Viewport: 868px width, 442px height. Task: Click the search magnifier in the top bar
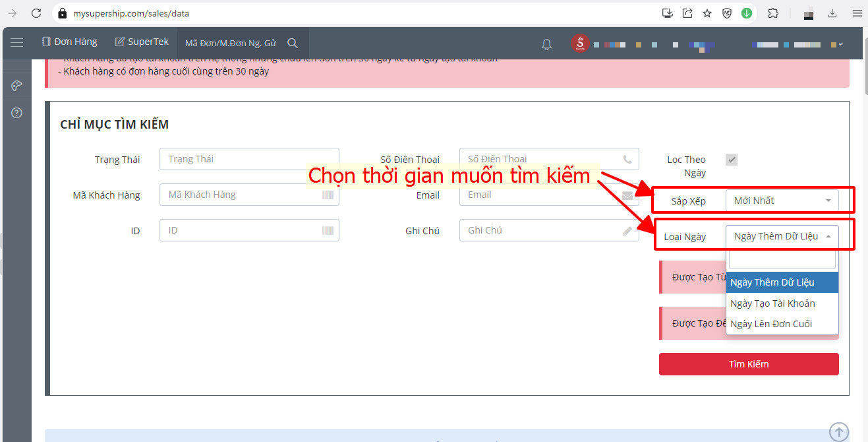[293, 42]
